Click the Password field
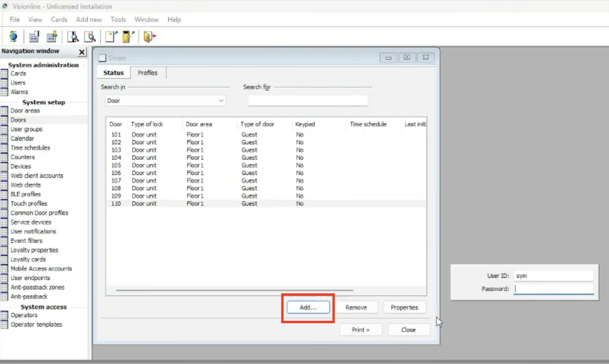This screenshot has width=609, height=364. (x=553, y=289)
